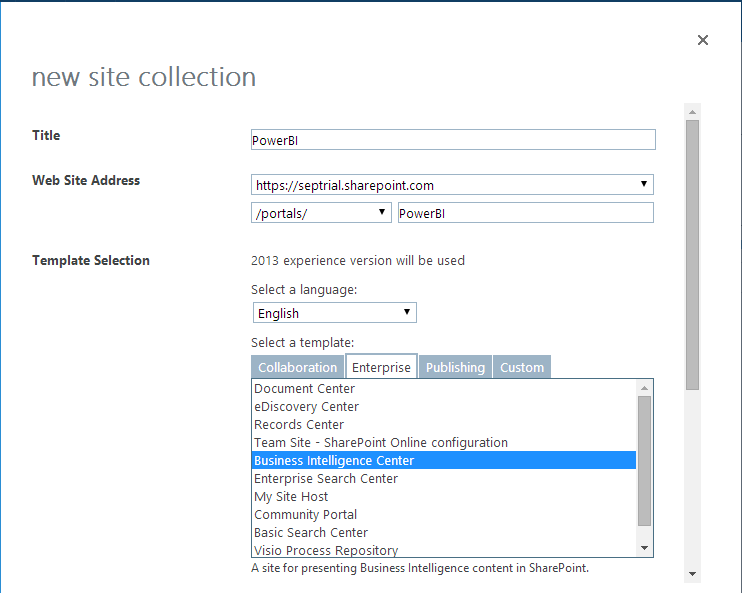Select Business Intelligence Center template
Image resolution: width=742 pixels, height=593 pixels.
(334, 460)
